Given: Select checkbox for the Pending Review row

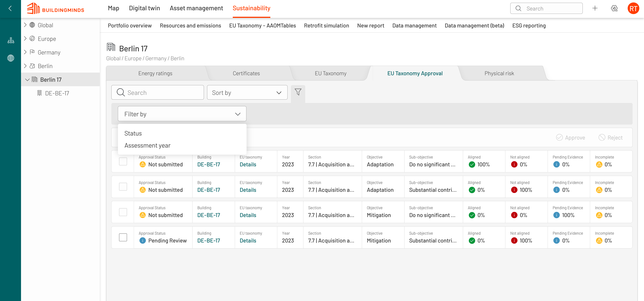Looking at the screenshot, I should coord(123,237).
